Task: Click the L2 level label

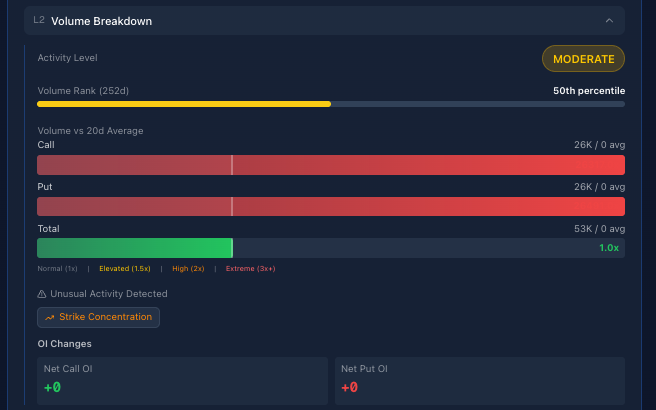Action: tap(39, 20)
